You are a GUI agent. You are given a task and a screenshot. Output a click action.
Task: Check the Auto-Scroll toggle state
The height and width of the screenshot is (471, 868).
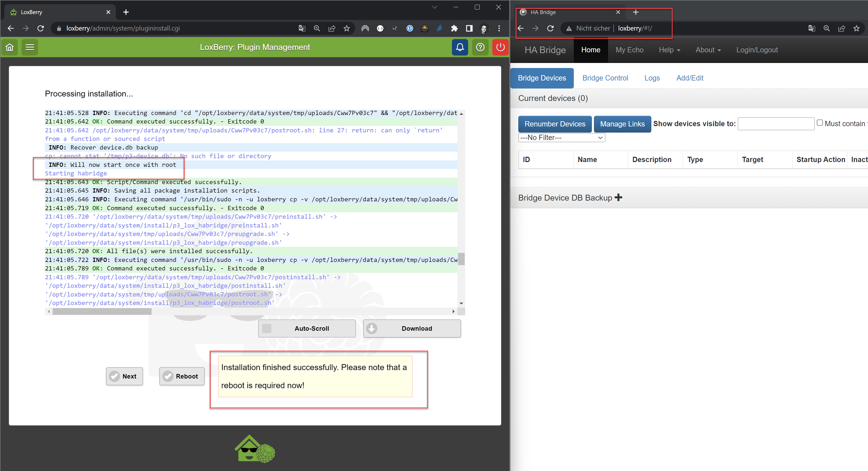(x=267, y=329)
